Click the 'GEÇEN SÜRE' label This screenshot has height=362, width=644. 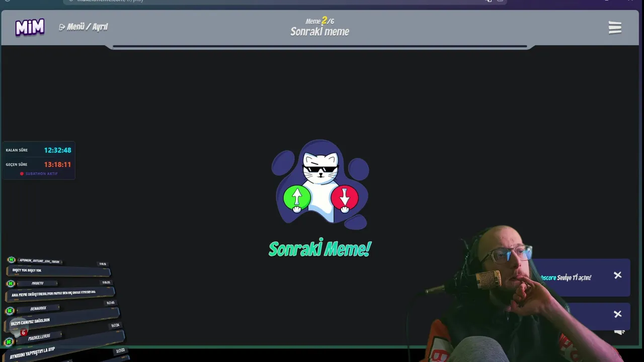point(17,164)
